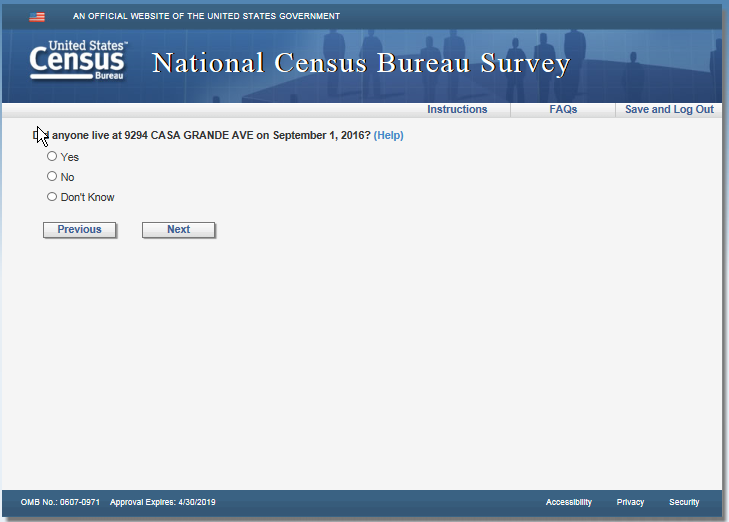The width and height of the screenshot is (729, 522).
Task: Click the OMB No. 0607-0971 text
Action: click(x=60, y=502)
